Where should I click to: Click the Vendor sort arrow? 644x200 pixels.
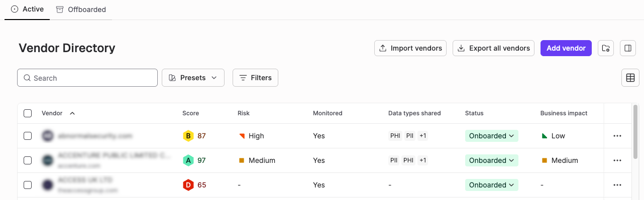[x=72, y=113]
